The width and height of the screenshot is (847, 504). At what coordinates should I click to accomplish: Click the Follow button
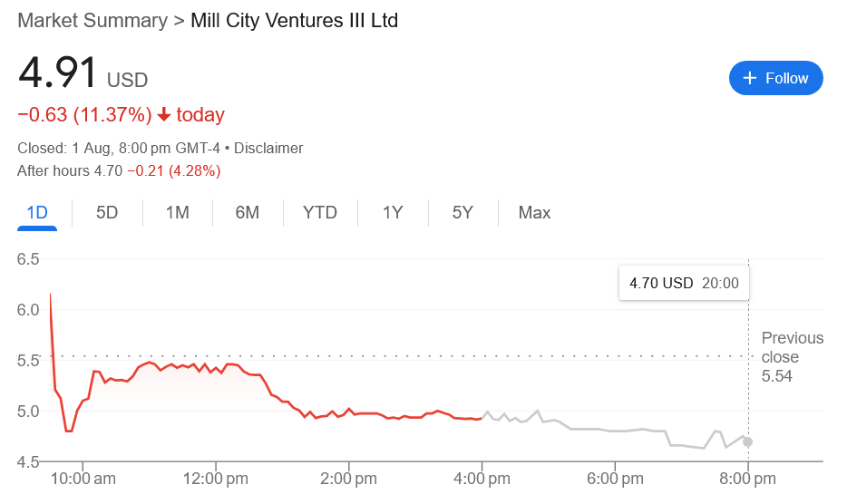point(775,78)
